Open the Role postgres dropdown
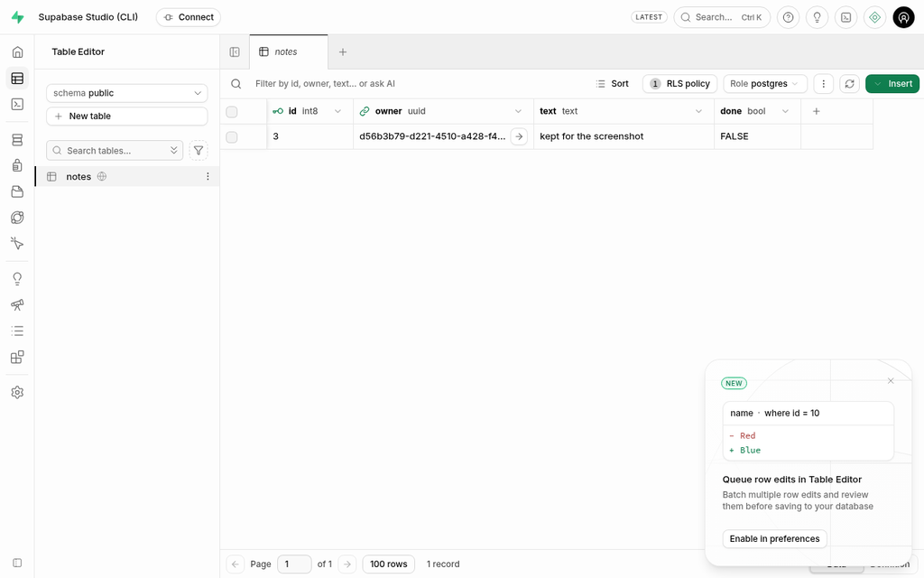 (765, 84)
